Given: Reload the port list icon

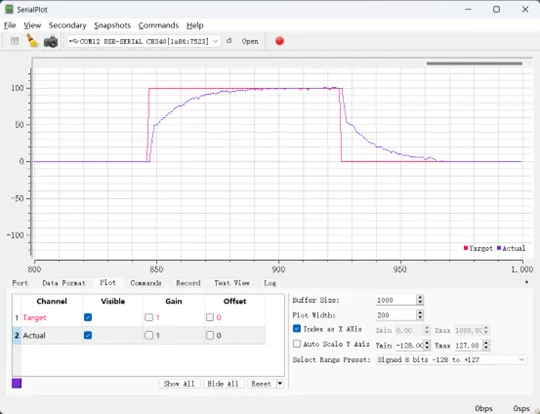Looking at the screenshot, I should pyautogui.click(x=229, y=41).
